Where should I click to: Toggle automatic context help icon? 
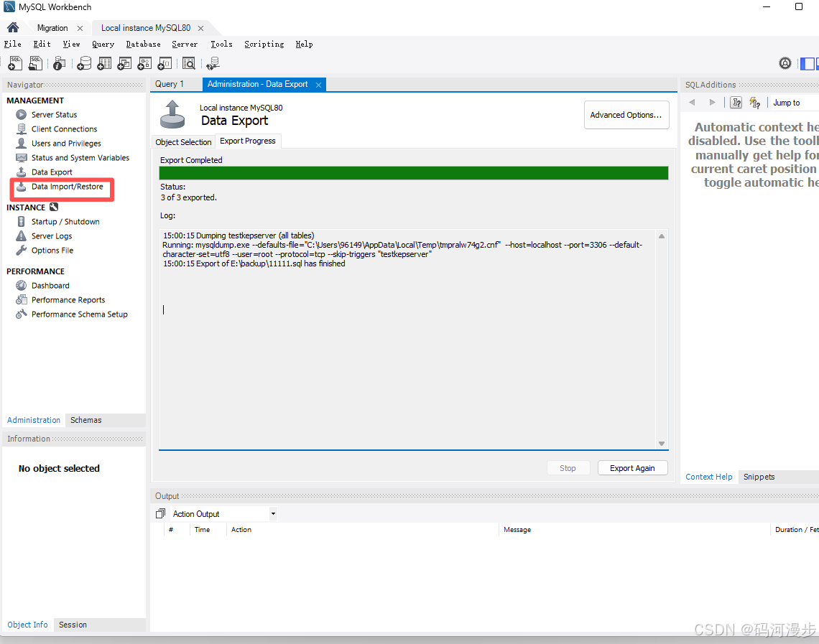755,102
